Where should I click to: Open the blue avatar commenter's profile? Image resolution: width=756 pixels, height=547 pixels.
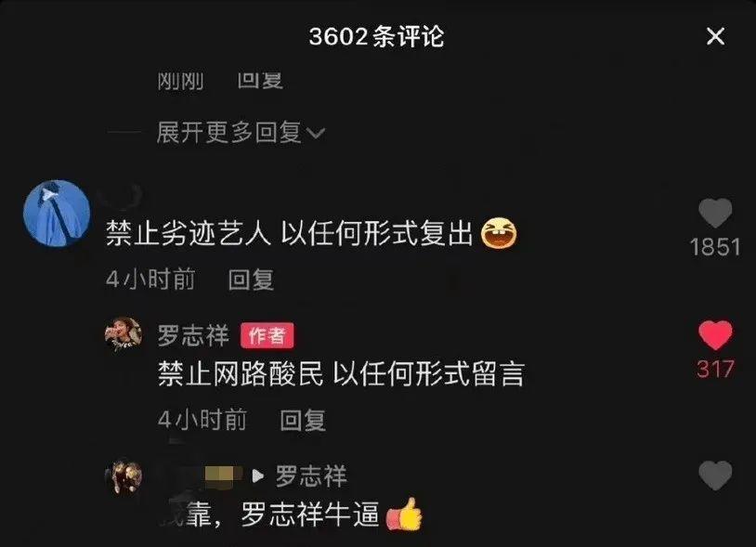click(x=57, y=213)
